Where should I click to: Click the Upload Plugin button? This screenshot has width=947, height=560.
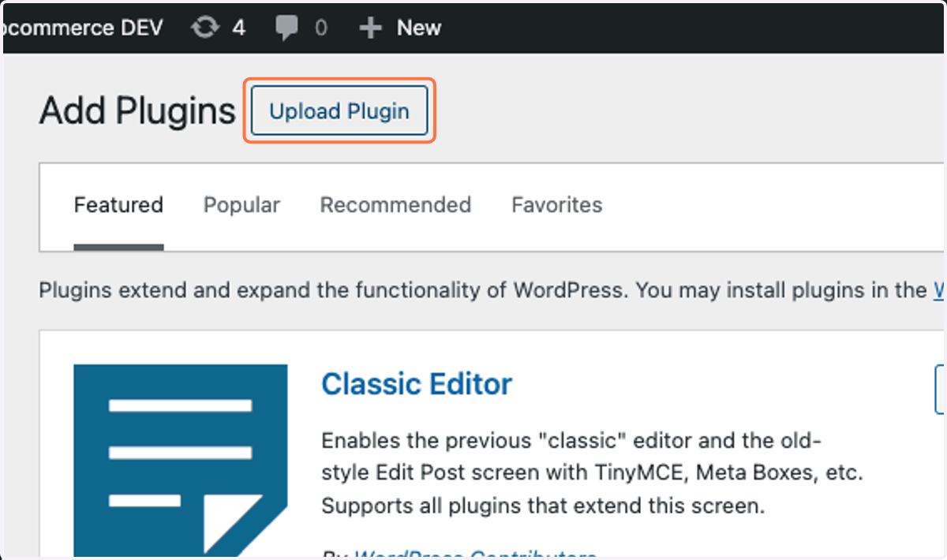[x=339, y=111]
